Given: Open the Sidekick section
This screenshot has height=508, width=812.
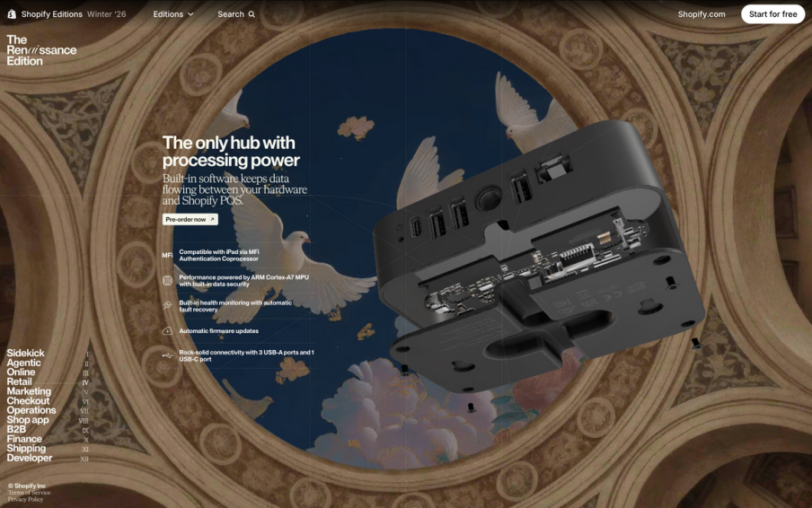Looking at the screenshot, I should click(25, 354).
